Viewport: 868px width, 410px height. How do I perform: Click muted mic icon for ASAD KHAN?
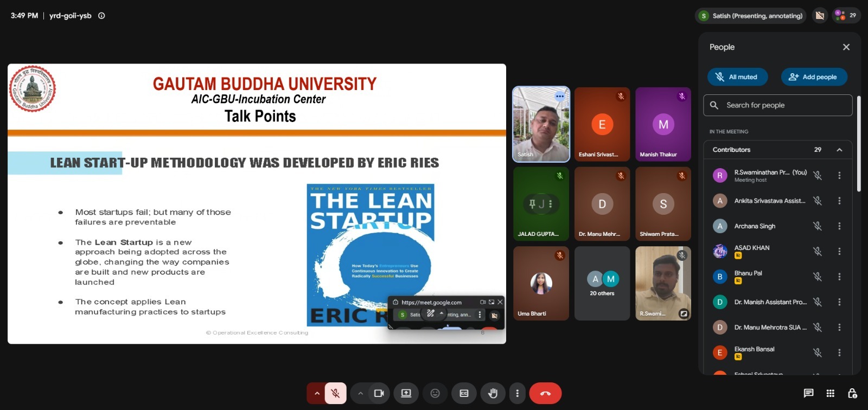pyautogui.click(x=818, y=252)
